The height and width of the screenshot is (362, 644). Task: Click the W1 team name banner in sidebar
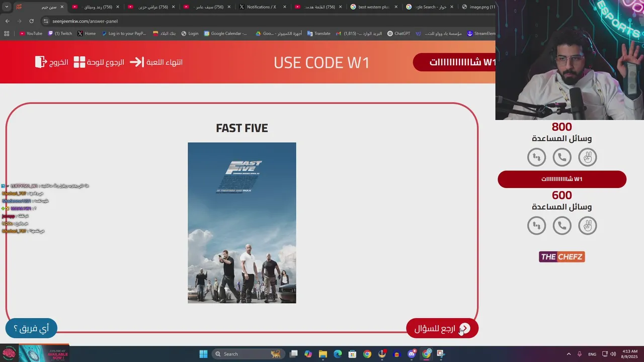[562, 179]
